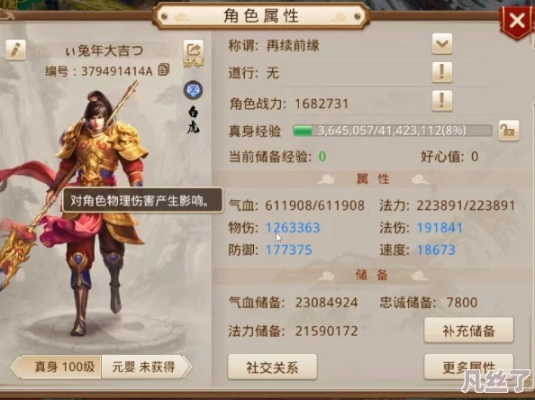Click the 真身经验 progress bar
The image size is (535, 400).
392,131
